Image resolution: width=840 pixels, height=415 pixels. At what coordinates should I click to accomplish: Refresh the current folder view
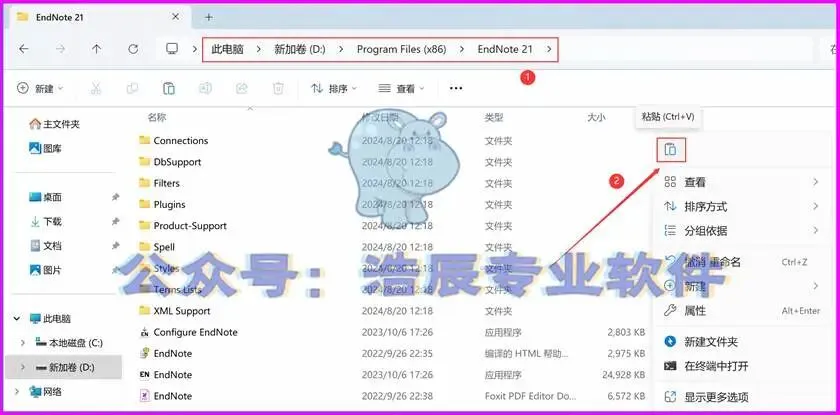pyautogui.click(x=133, y=49)
